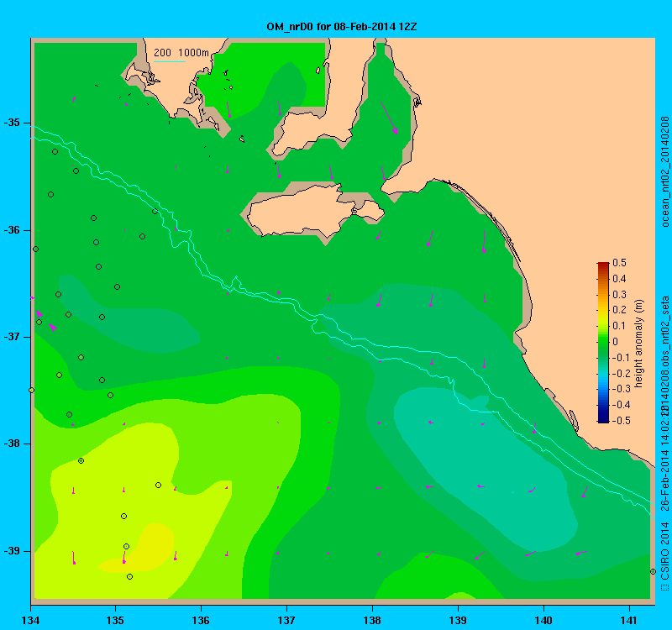Click the "-0.2" colorbar tick label
This screenshot has height=630, width=672.
point(620,373)
